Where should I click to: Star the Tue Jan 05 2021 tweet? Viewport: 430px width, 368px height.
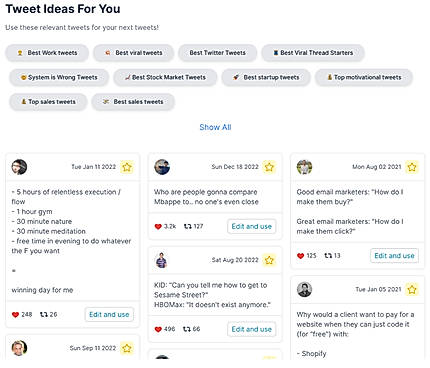pyautogui.click(x=412, y=289)
